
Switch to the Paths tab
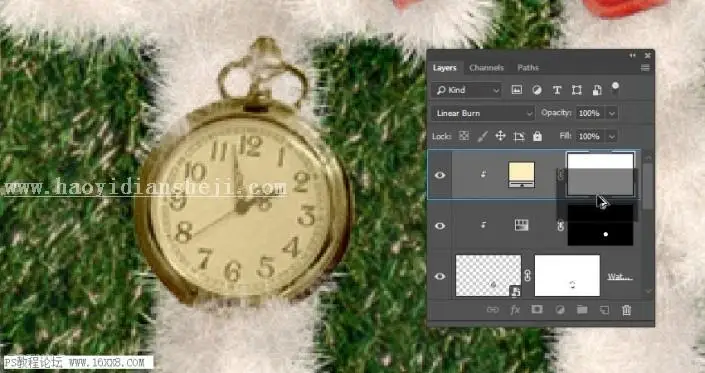click(x=528, y=68)
